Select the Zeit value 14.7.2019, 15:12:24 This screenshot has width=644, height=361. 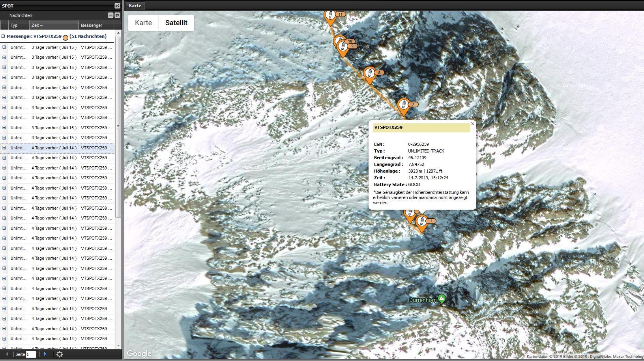(428, 178)
